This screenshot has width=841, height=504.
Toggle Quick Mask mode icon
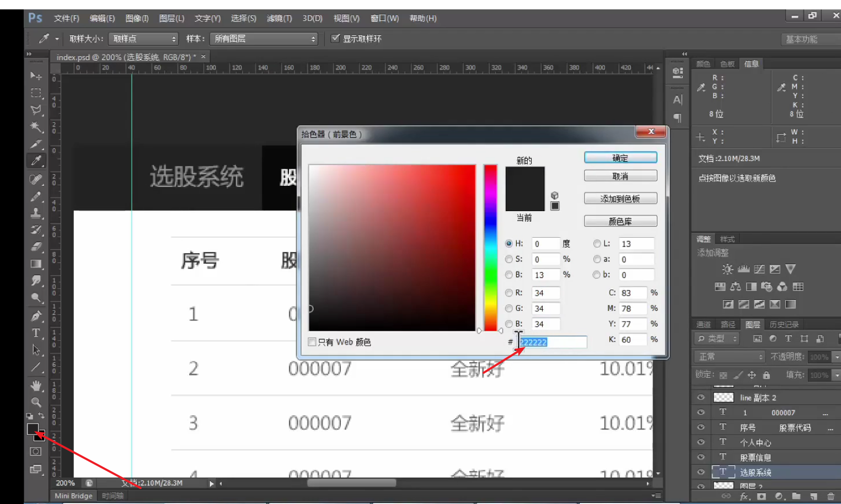(36, 452)
